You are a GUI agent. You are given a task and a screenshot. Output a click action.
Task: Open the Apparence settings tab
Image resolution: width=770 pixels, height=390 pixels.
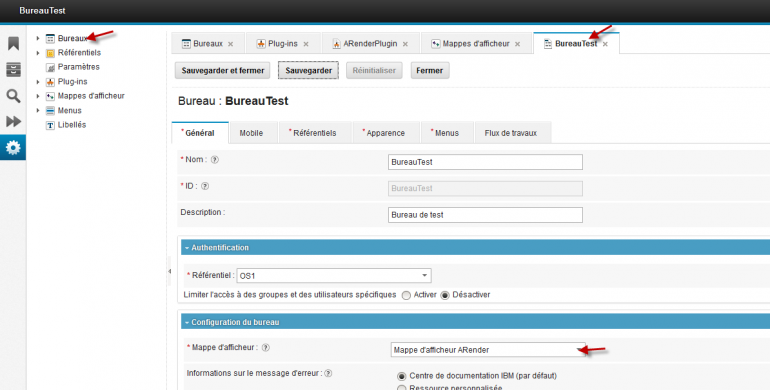(385, 133)
